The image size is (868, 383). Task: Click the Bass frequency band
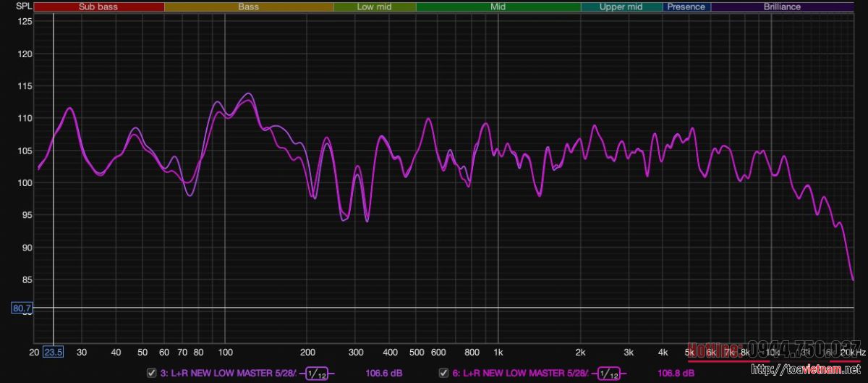(249, 7)
